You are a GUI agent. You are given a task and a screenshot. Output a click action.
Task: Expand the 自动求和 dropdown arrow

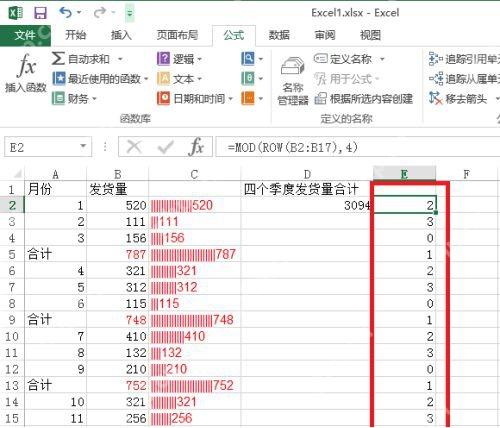pos(120,59)
